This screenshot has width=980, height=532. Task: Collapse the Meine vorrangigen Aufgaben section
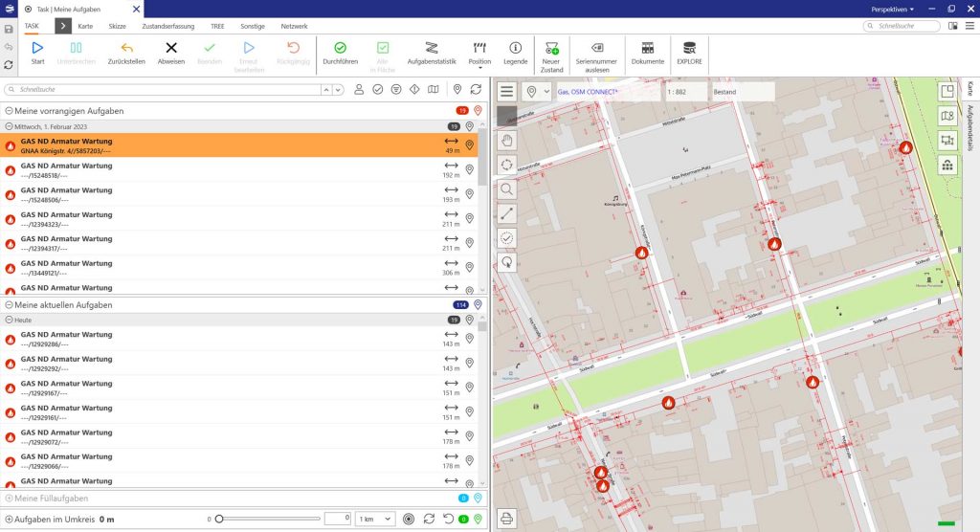point(10,111)
